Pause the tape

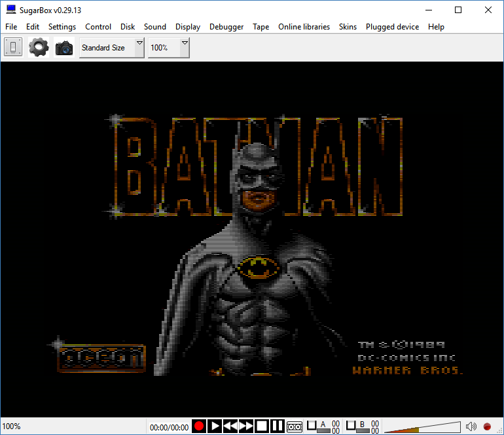click(277, 426)
